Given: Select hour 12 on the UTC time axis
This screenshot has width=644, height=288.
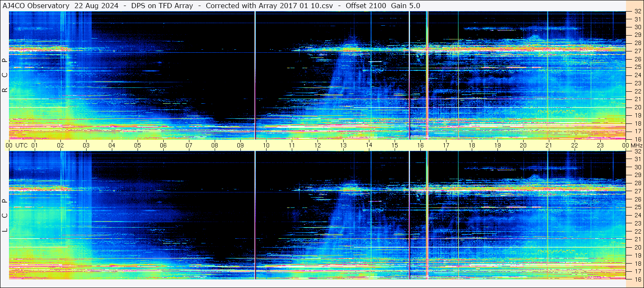Looking at the screenshot, I should (x=318, y=145).
